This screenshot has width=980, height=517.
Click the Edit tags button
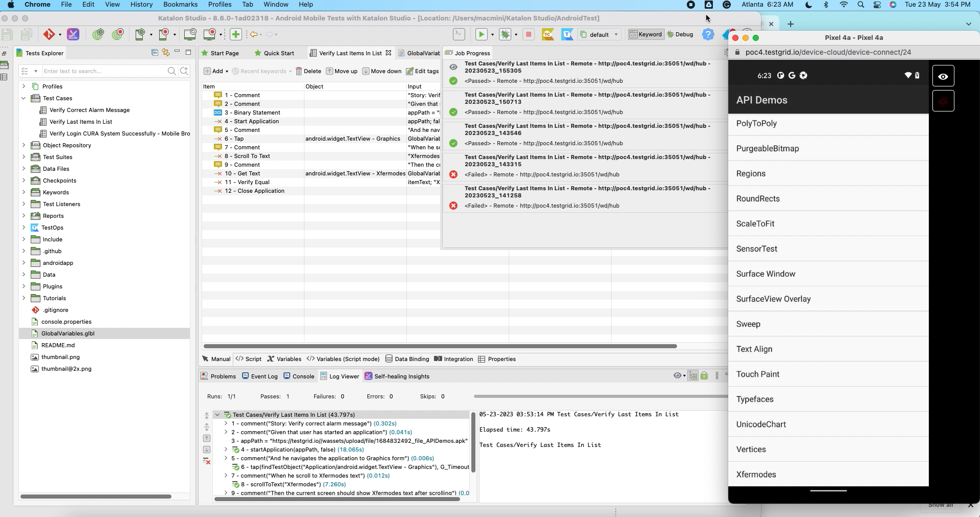click(x=423, y=71)
